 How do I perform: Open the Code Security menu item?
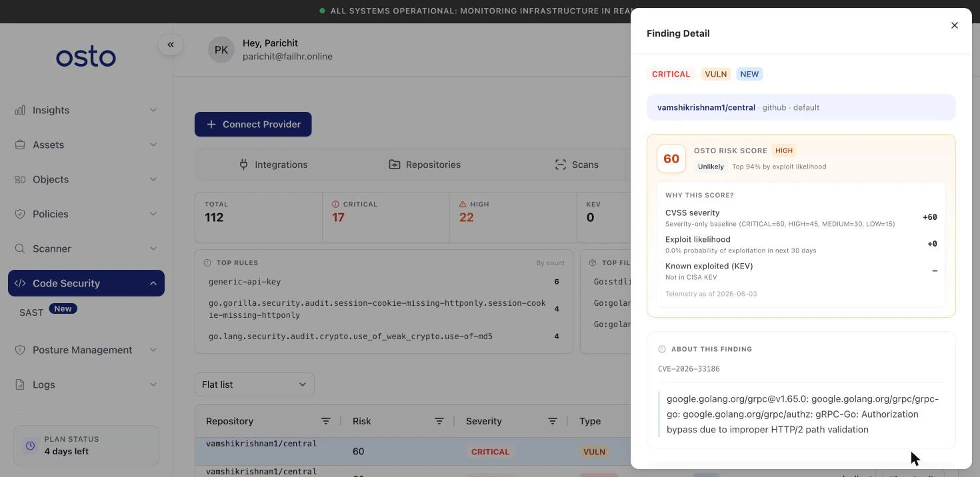[86, 283]
